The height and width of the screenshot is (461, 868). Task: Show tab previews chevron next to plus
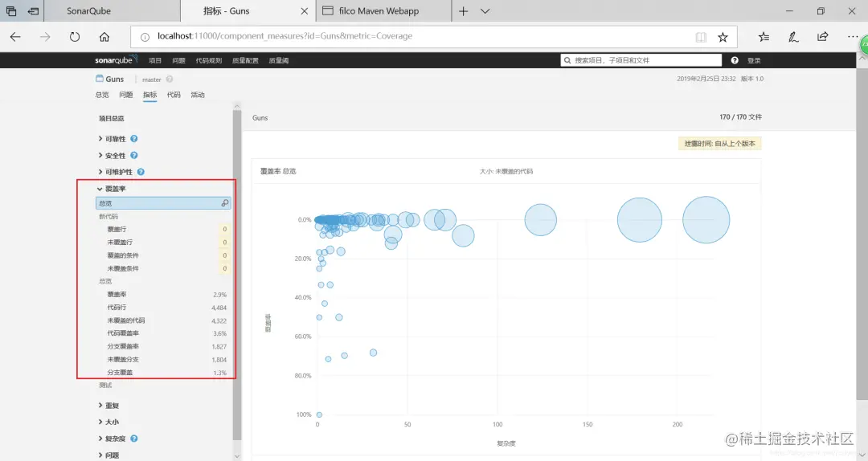(x=485, y=11)
